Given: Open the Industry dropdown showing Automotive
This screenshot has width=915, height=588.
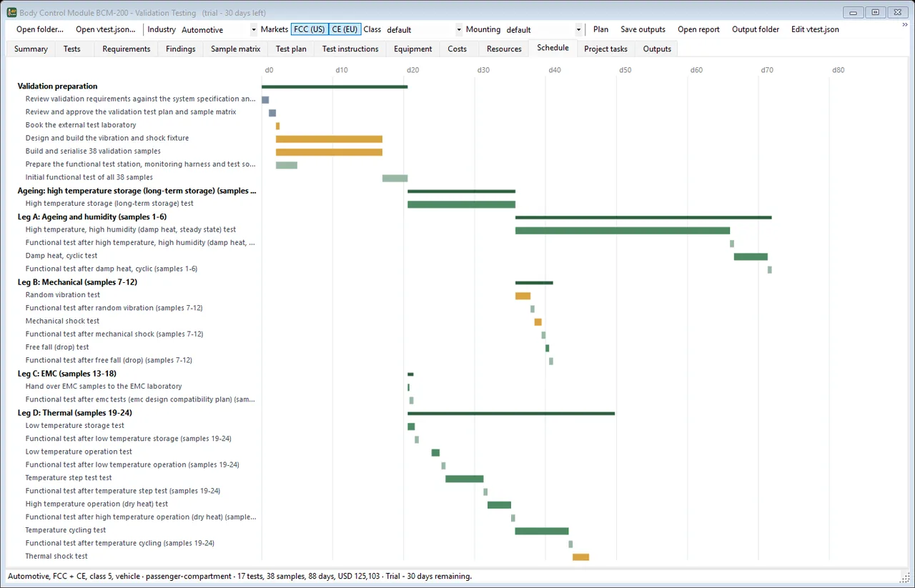Looking at the screenshot, I should coord(218,30).
